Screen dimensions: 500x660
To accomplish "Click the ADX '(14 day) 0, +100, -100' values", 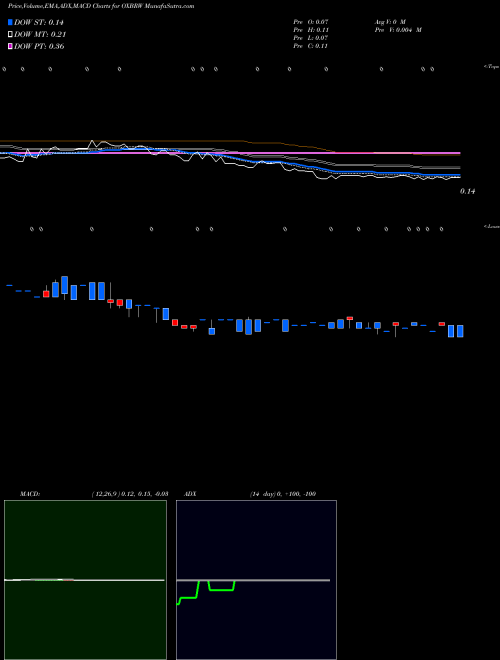I will click(283, 493).
